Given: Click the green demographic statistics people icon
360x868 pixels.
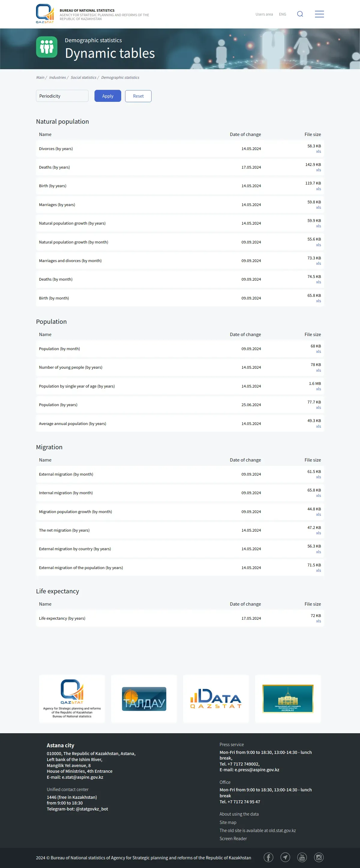Looking at the screenshot, I should (x=46, y=47).
